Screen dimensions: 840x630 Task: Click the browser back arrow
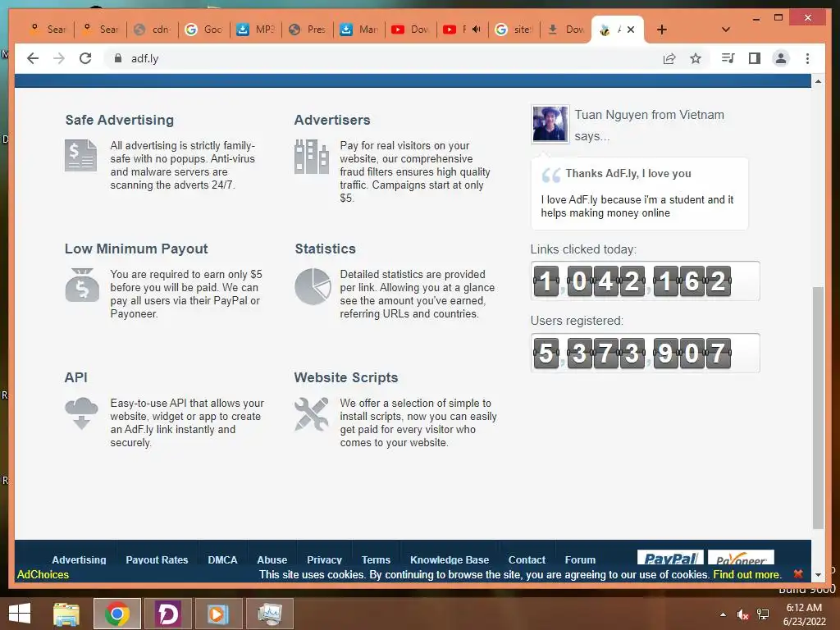[x=33, y=58]
